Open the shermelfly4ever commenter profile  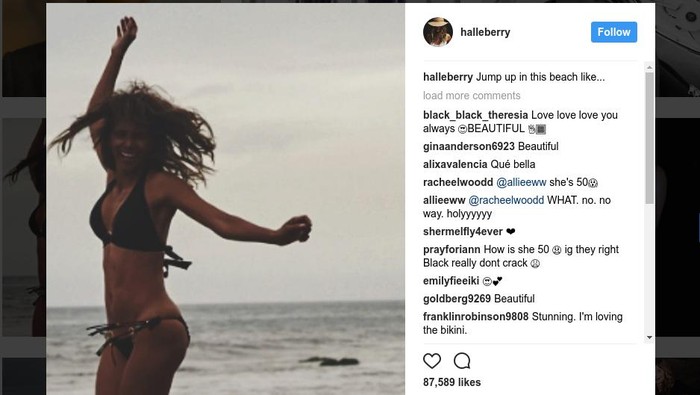click(x=463, y=232)
